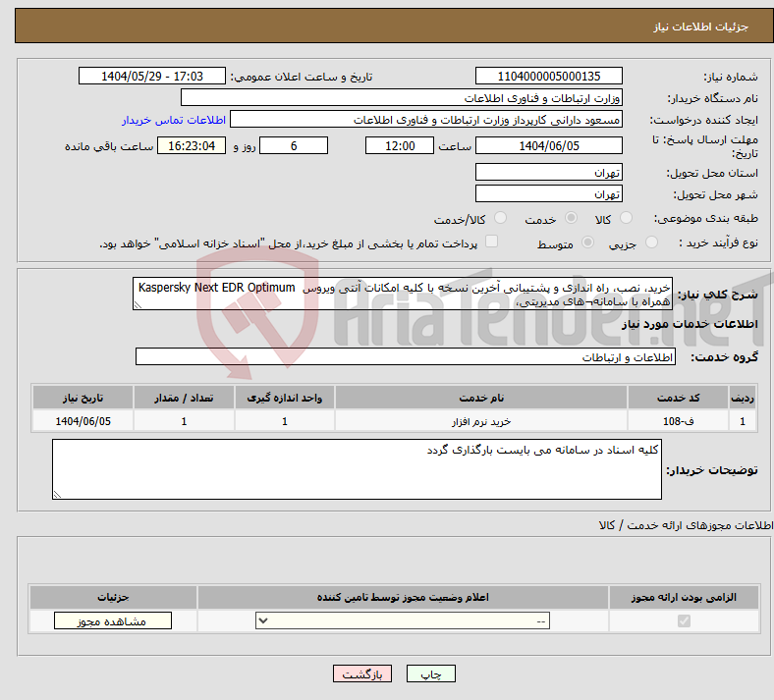The image size is (774, 700).
Task: Click the اعلام وضعیت مجوز توسط تامین کننده header
Action: coord(403,597)
